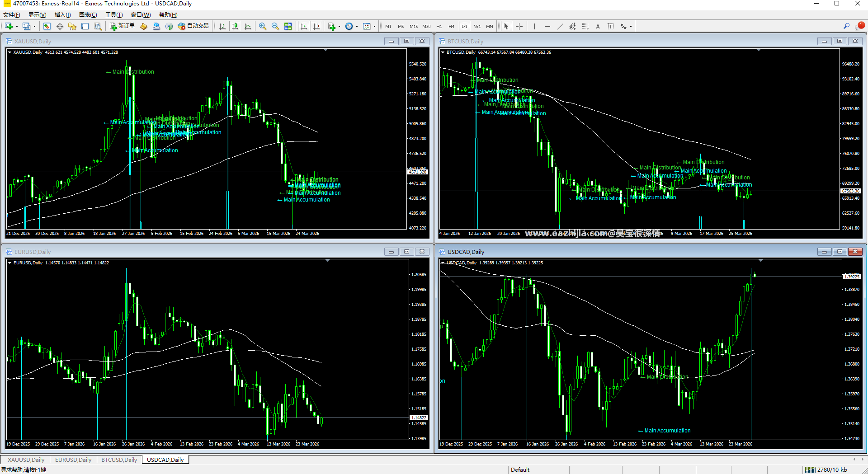Select the D1 timeframe button

pos(464,26)
